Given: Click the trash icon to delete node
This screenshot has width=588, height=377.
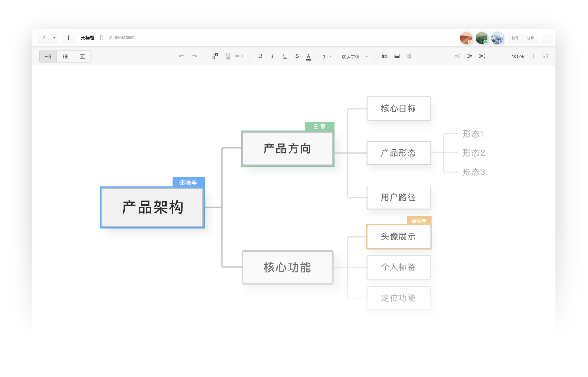Looking at the screenshot, I should [409, 56].
